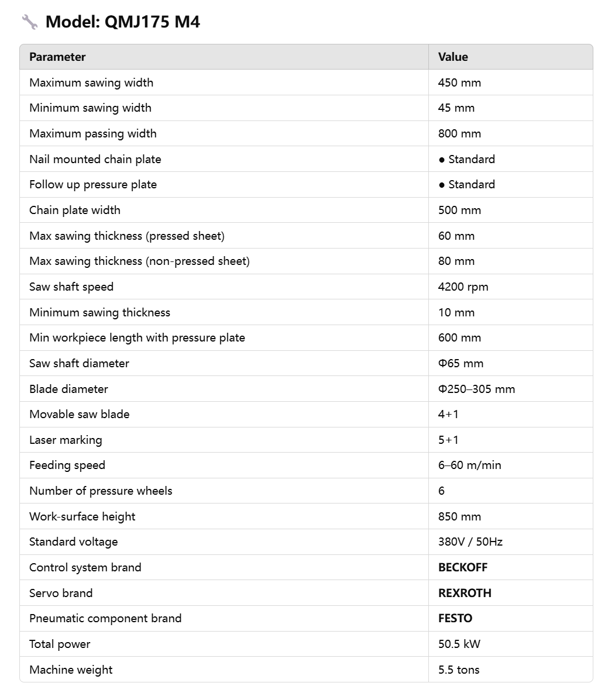Select the Chain plate width parameter
The height and width of the screenshot is (700, 615).
(74, 211)
